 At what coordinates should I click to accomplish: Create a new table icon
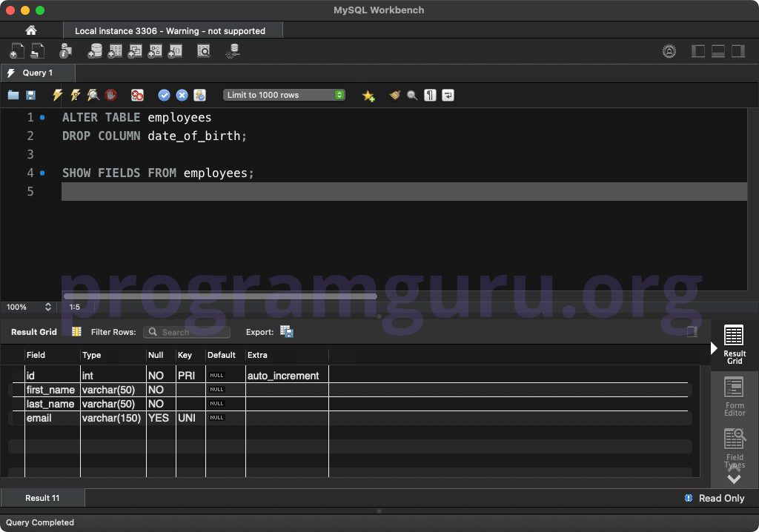click(115, 51)
